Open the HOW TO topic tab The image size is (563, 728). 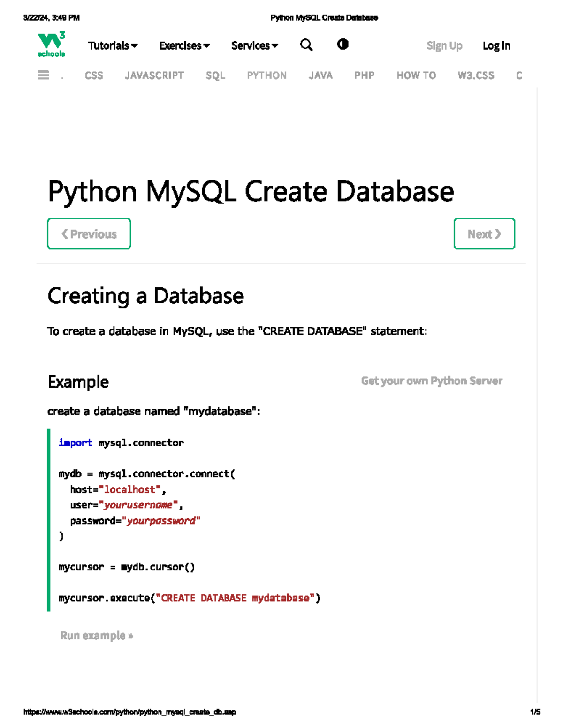(416, 75)
